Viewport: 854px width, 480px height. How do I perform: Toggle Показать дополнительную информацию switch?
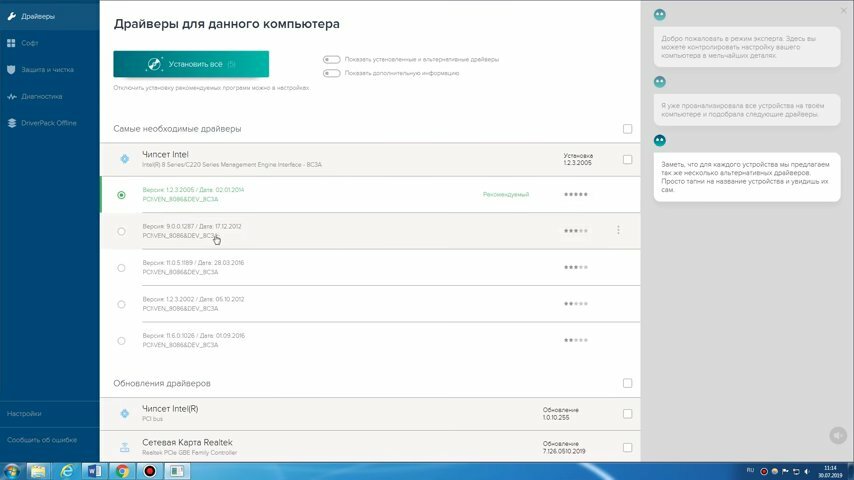click(x=332, y=73)
